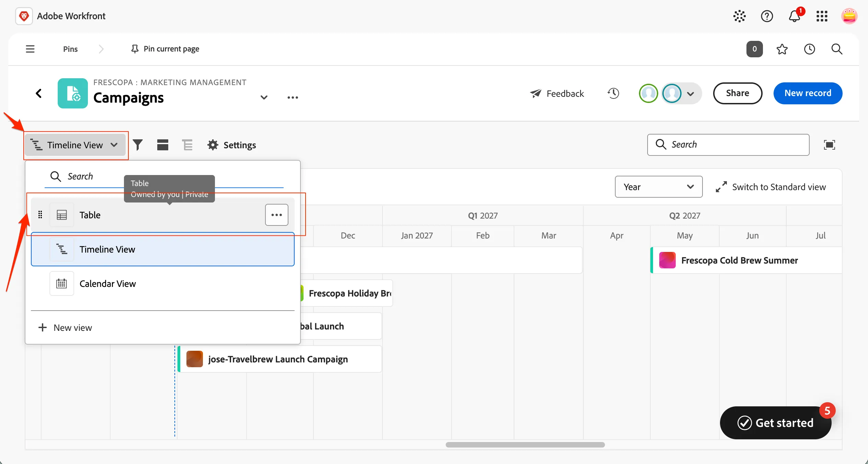868x464 pixels.
Task: Click the grouping indent toolbar icon
Action: point(187,145)
